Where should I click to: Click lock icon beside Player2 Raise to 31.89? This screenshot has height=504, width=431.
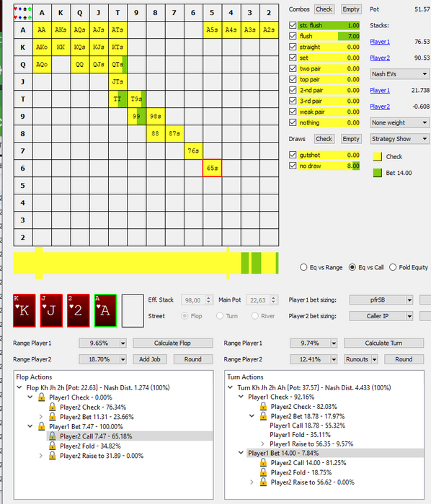pos(53,456)
